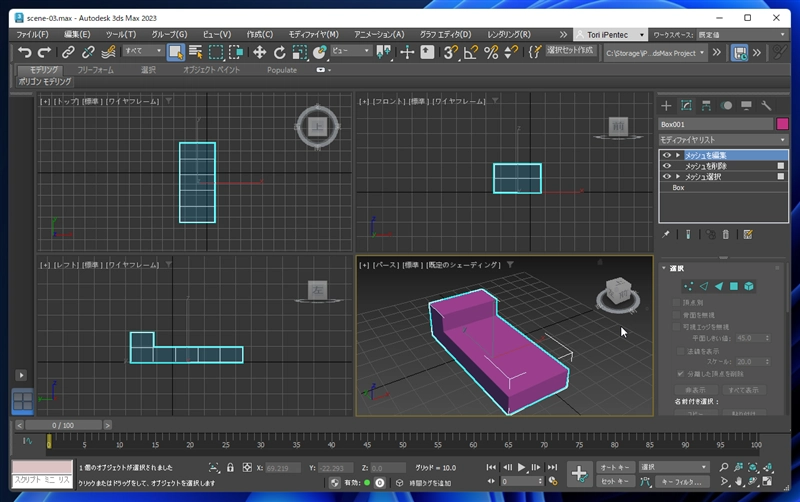Click the Undo arrow icon
800x502 pixels.
coord(24,52)
